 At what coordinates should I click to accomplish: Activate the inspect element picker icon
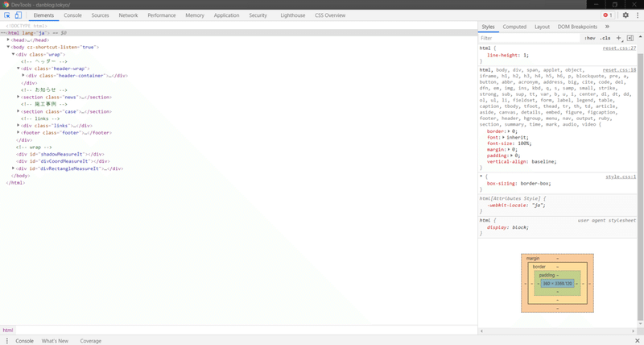click(x=7, y=15)
